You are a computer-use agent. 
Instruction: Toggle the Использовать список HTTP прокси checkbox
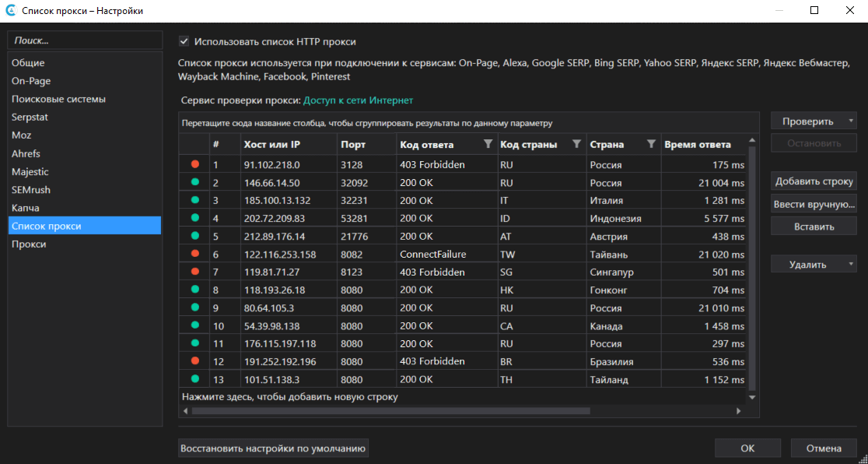(184, 41)
